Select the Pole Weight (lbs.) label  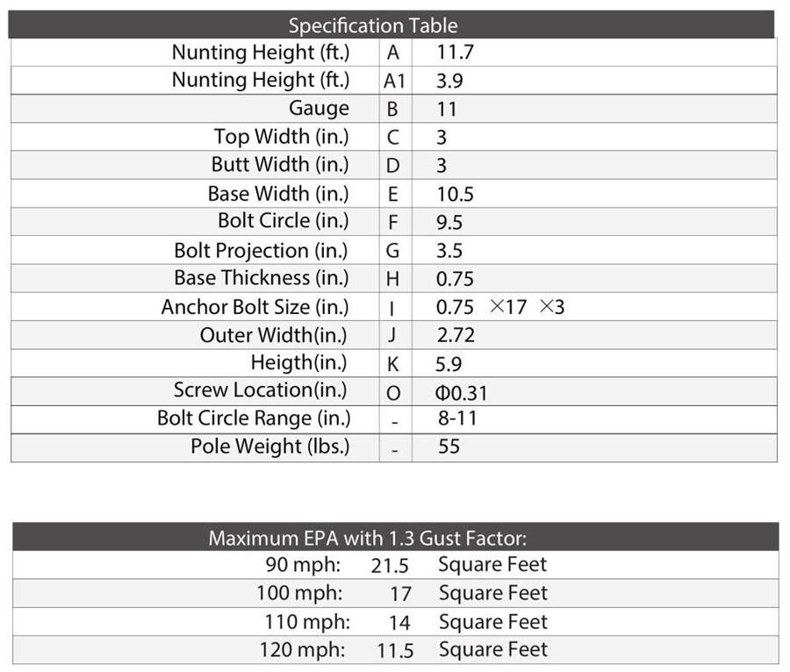point(269,447)
